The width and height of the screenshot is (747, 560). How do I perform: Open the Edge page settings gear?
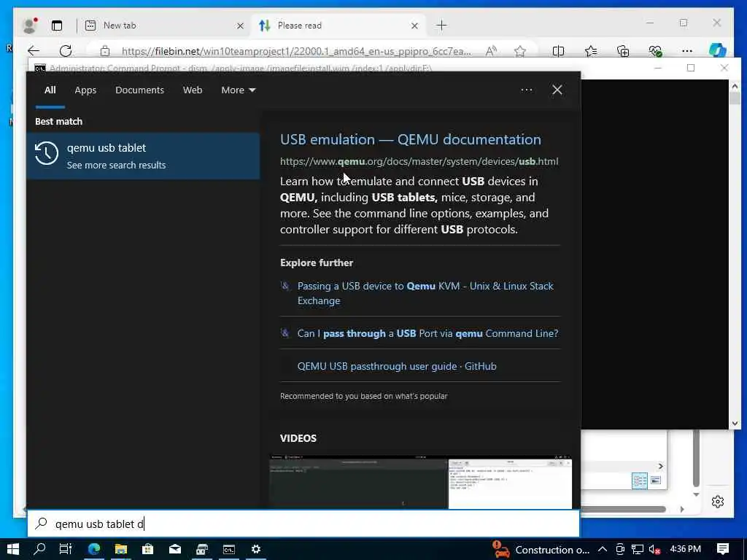click(718, 502)
